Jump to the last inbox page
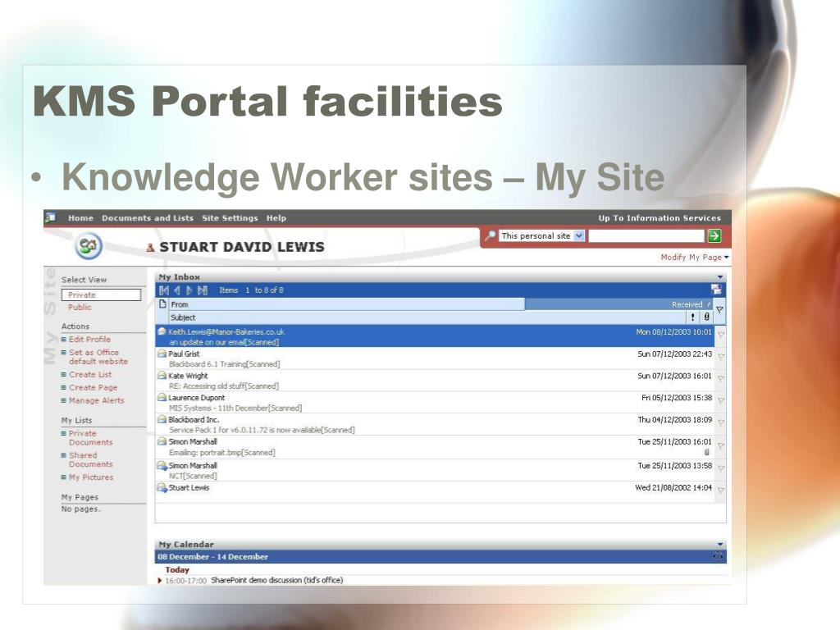The image size is (840, 630). tap(203, 290)
